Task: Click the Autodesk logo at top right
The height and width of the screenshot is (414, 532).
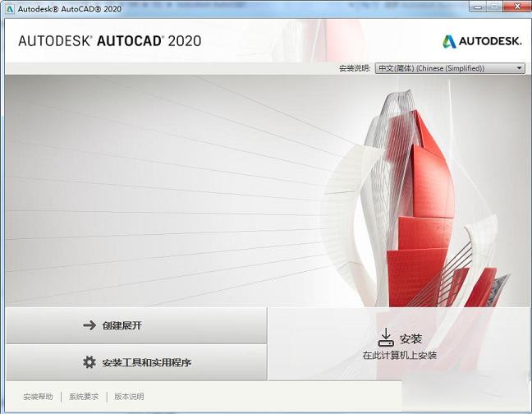Action: (482, 41)
